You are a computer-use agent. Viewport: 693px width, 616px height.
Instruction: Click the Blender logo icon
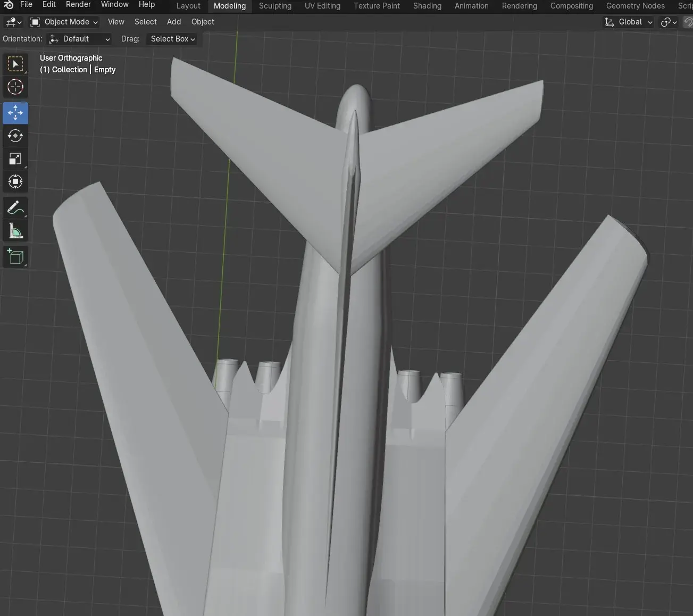point(9,5)
